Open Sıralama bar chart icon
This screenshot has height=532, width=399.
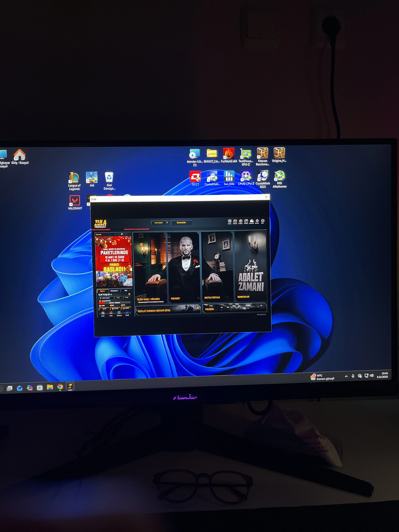click(252, 221)
